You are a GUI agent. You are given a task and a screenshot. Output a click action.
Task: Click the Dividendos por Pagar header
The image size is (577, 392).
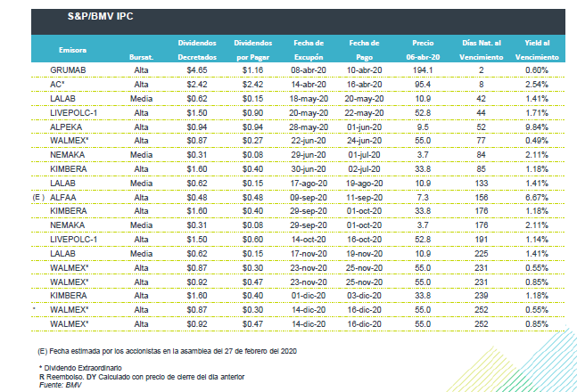pyautogui.click(x=252, y=50)
